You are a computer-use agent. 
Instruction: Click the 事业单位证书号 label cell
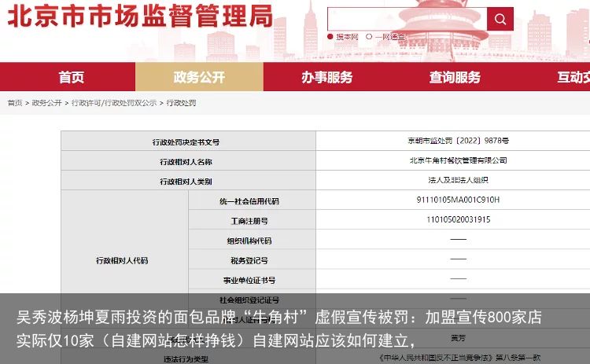pyautogui.click(x=252, y=280)
